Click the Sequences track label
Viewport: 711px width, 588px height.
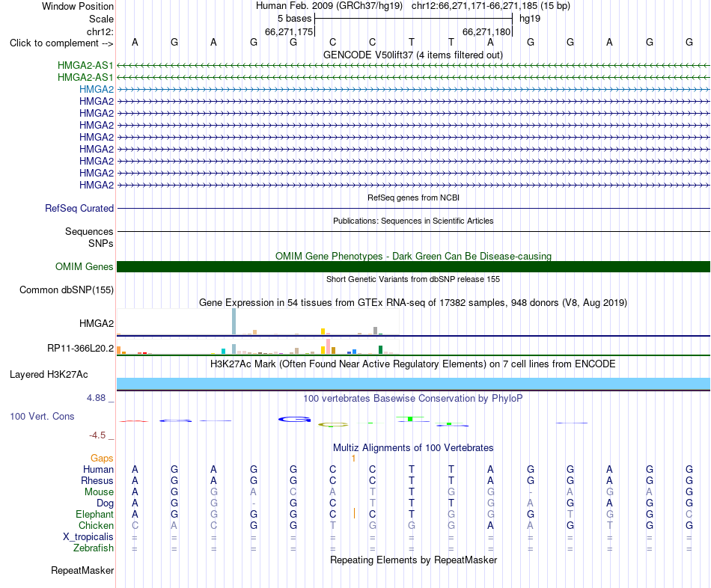click(89, 232)
